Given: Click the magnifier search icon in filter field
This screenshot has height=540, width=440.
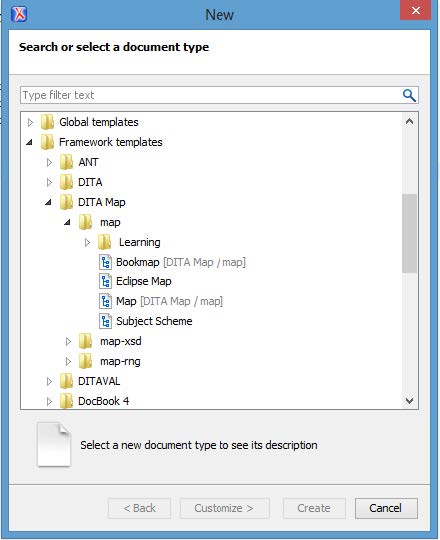Looking at the screenshot, I should (409, 95).
